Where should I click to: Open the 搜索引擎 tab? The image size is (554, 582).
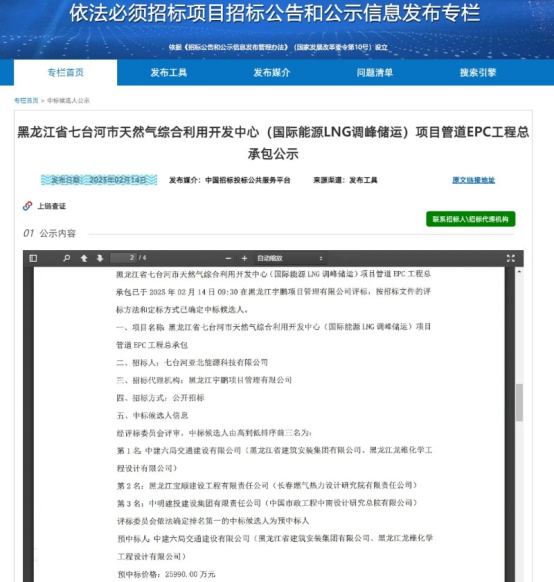478,72
